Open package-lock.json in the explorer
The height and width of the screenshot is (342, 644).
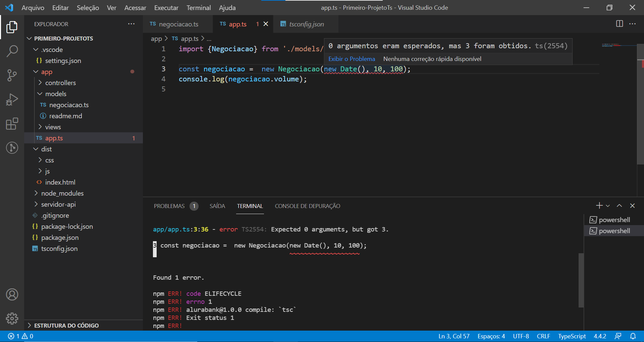[84, 226]
